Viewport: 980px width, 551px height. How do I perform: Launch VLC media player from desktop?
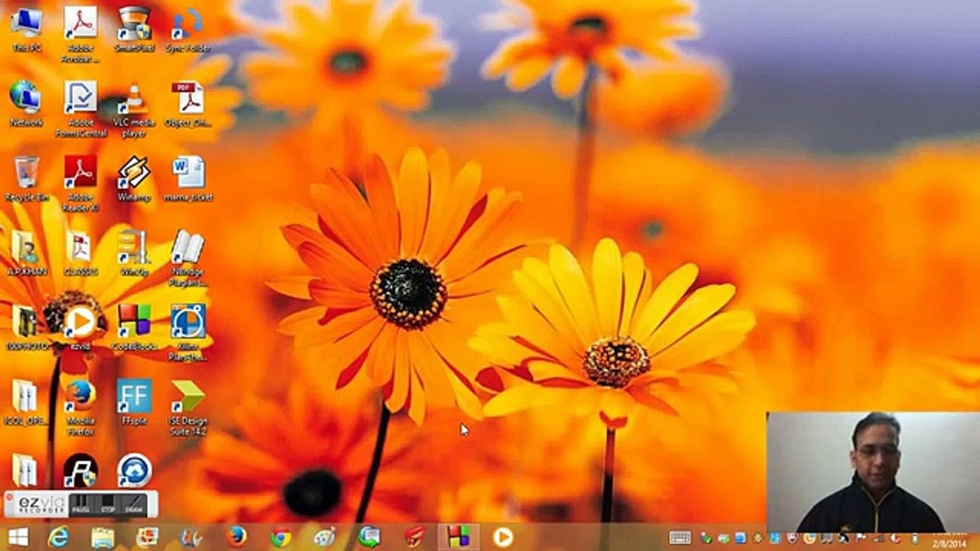pyautogui.click(x=134, y=109)
